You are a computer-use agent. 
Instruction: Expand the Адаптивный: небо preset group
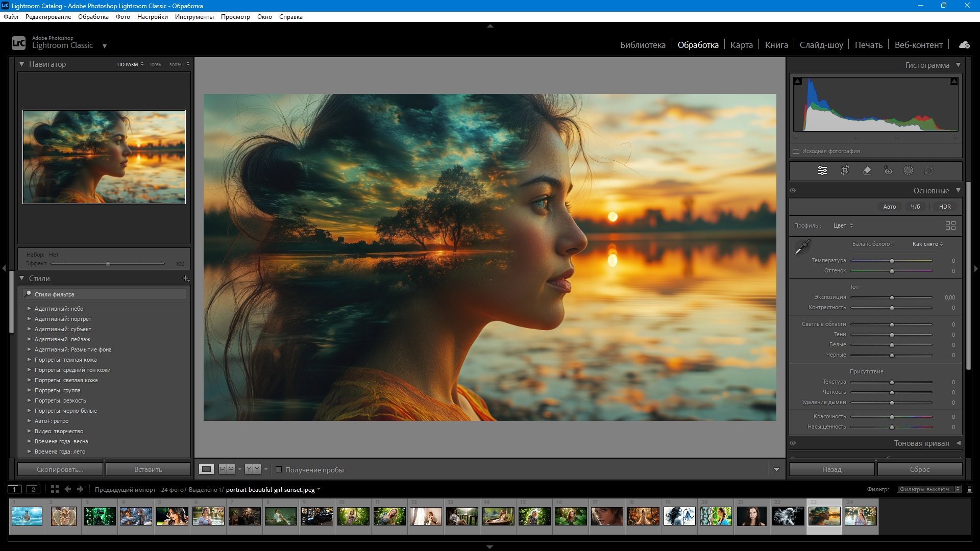[x=29, y=309]
